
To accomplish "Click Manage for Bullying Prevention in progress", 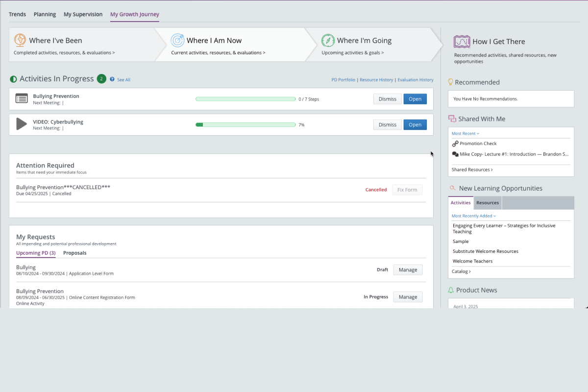I will (408, 296).
